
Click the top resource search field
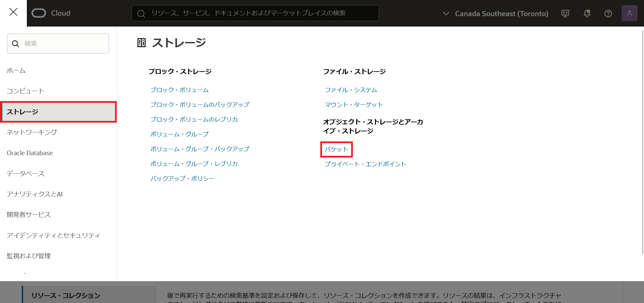coord(255,13)
